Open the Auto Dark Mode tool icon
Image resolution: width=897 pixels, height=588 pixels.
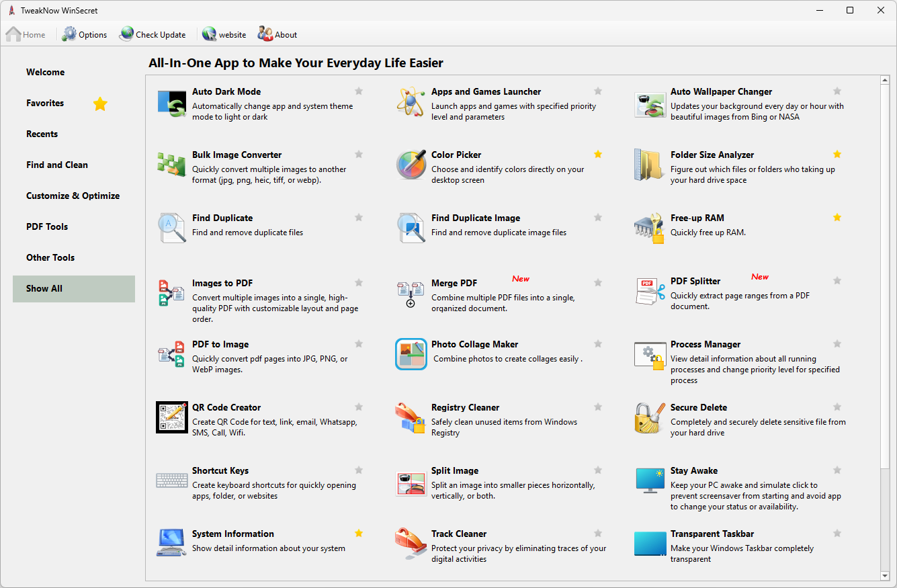point(172,104)
